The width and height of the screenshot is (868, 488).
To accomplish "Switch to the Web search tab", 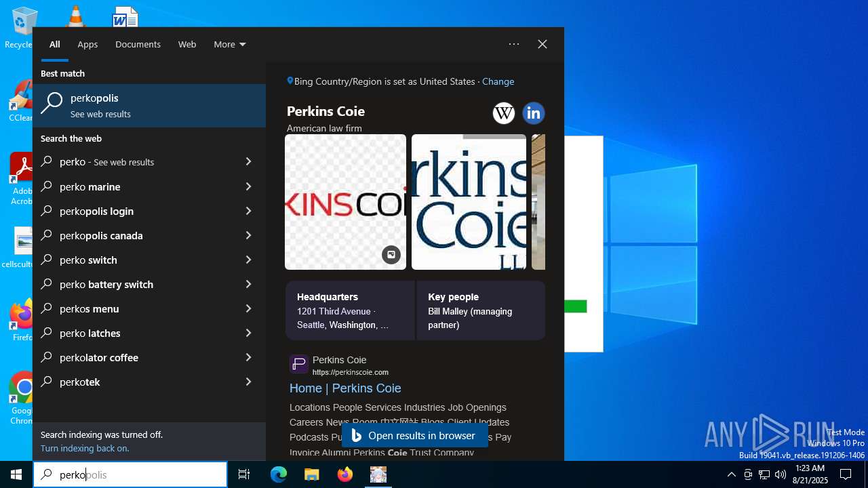I will [187, 44].
